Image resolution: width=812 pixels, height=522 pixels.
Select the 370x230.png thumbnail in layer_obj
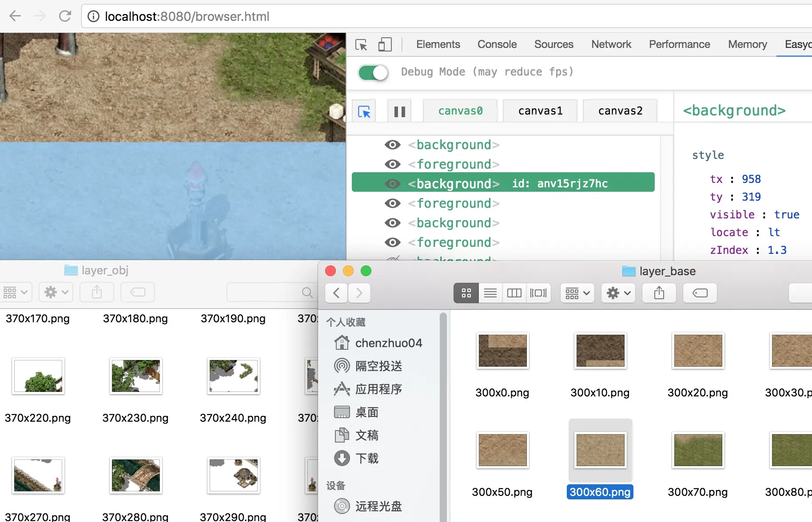point(136,376)
